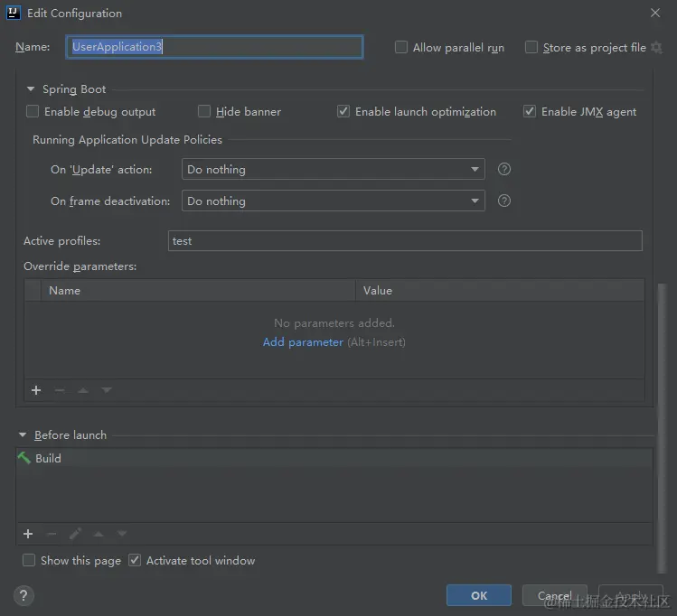Click the dialog's vertical scrollbar
The width and height of the screenshot is (677, 616).
coord(662,428)
